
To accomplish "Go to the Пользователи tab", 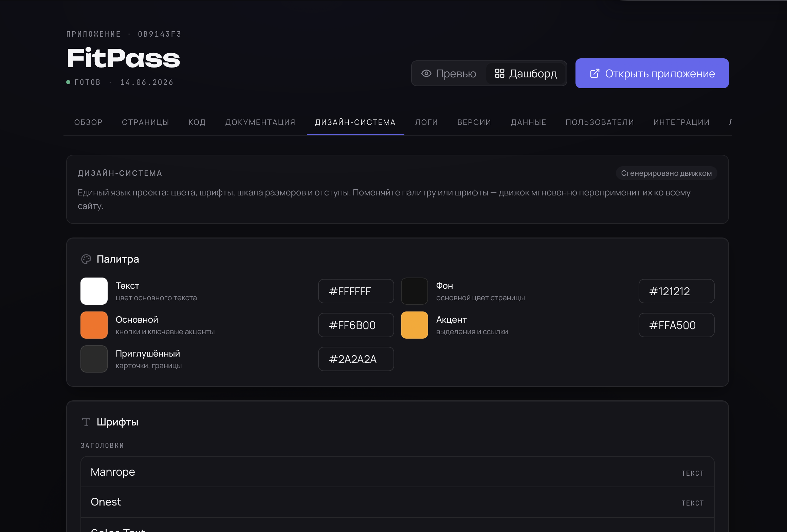I will 600,122.
